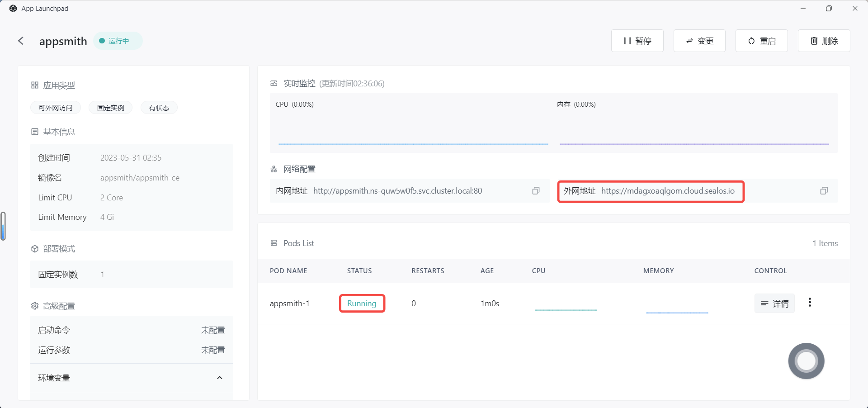Copy the external network address
The width and height of the screenshot is (868, 408).
(x=824, y=191)
